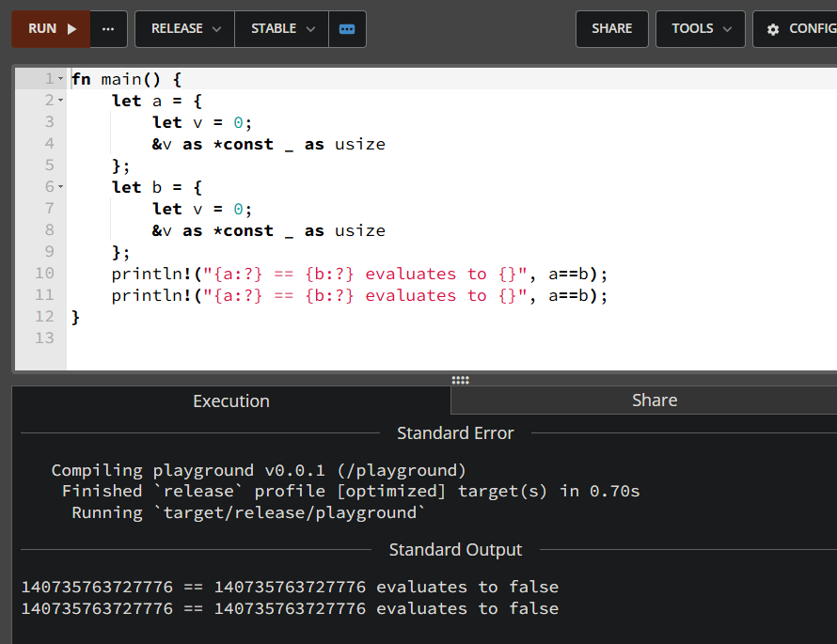Collapse fn main fold arrow on line 1
837x644 pixels.
(x=61, y=80)
